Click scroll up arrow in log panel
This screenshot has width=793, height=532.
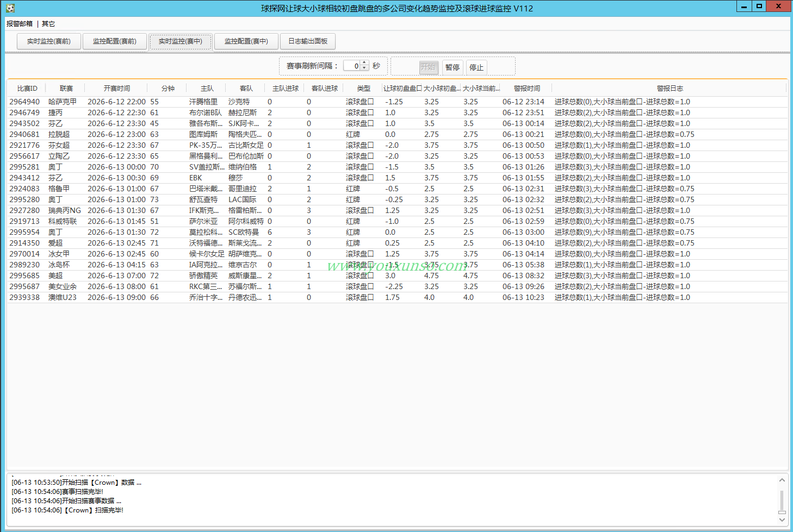tap(782, 480)
